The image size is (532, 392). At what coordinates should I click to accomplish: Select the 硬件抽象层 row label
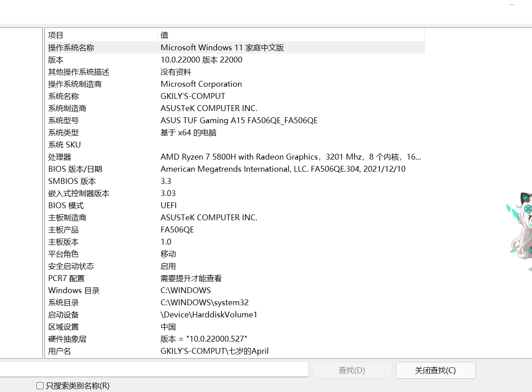click(x=67, y=339)
